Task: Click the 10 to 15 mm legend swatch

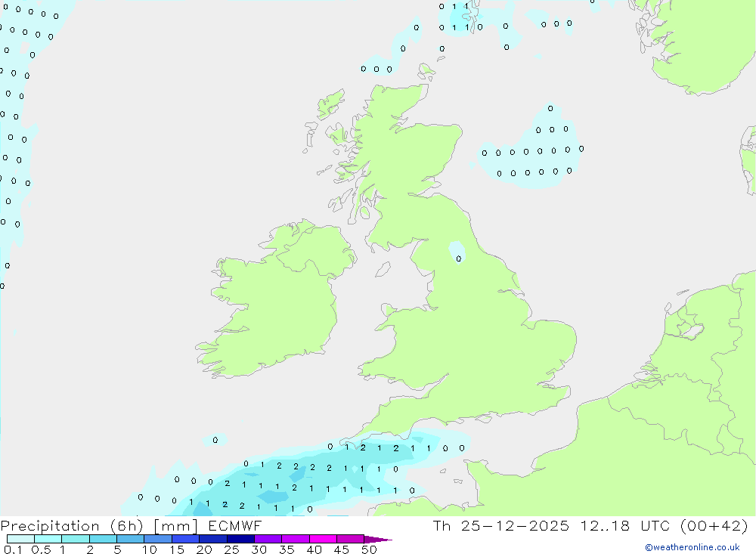Action: [x=158, y=539]
